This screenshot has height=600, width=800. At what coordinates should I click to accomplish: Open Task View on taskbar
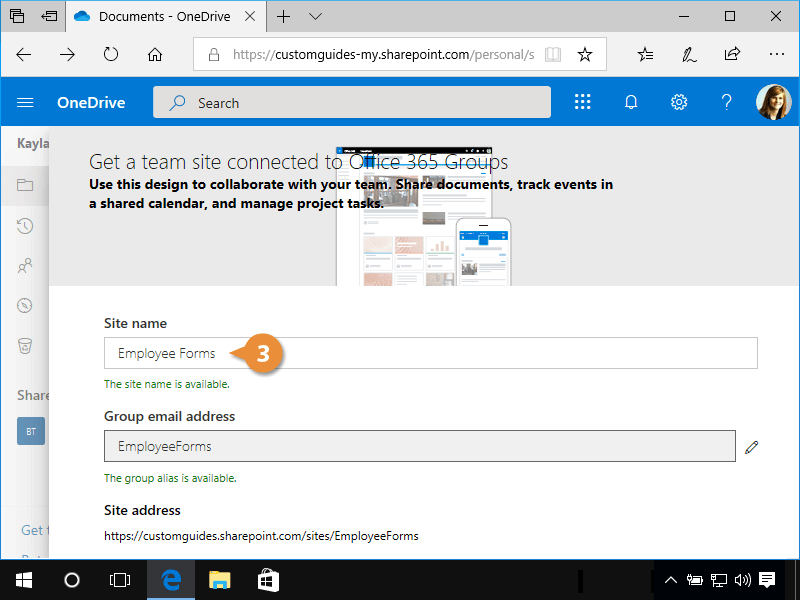120,580
